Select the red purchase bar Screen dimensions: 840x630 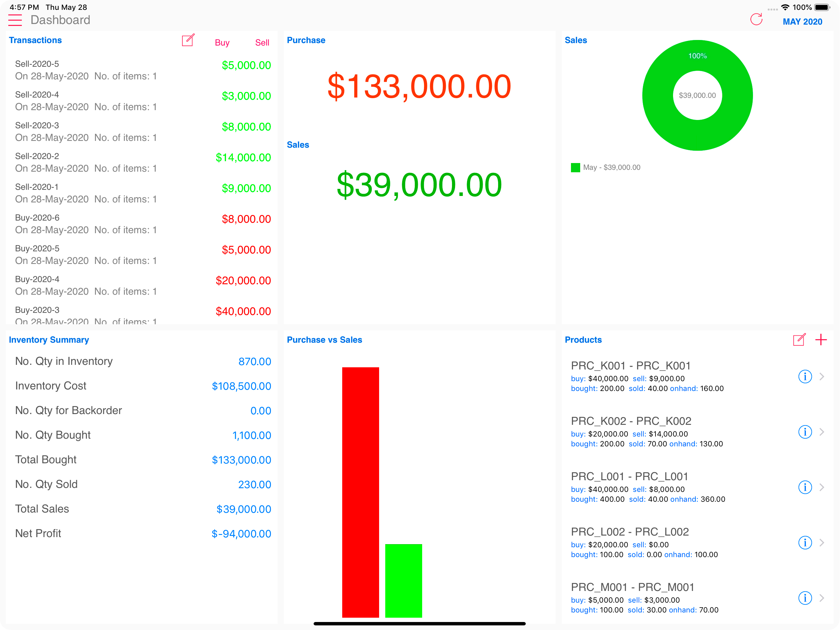tap(360, 492)
